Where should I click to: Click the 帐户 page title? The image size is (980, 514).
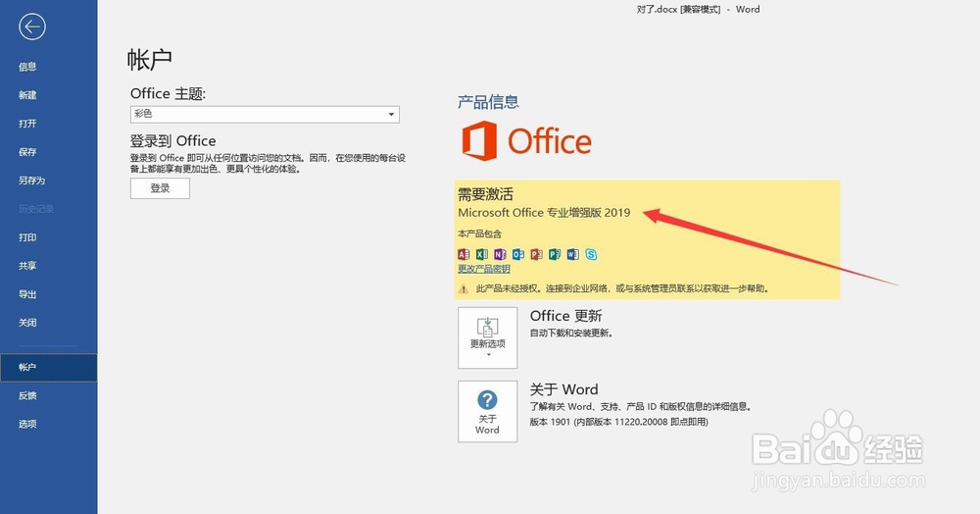[x=149, y=60]
